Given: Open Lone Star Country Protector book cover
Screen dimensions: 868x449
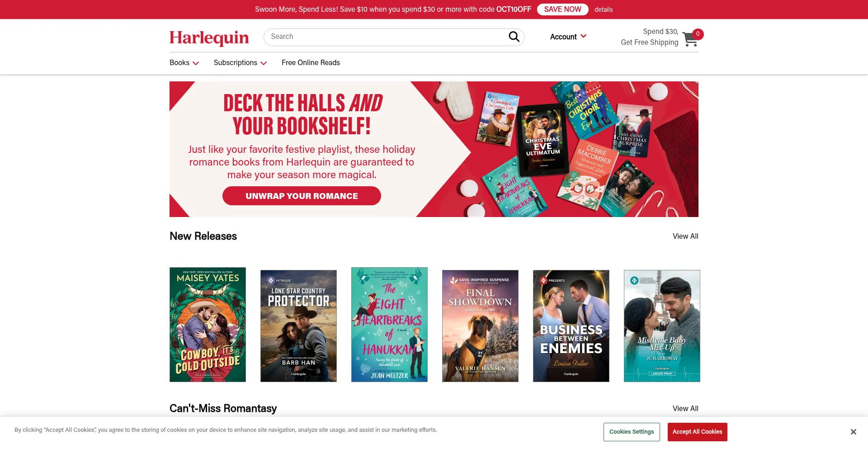Looking at the screenshot, I should tap(298, 326).
